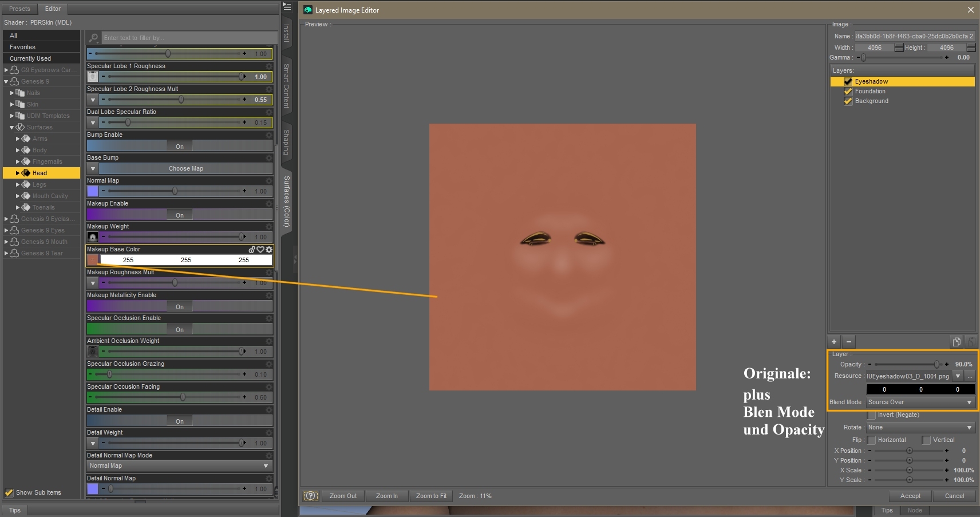Click the heart favorite icon on Makeup Base Color

coord(260,250)
